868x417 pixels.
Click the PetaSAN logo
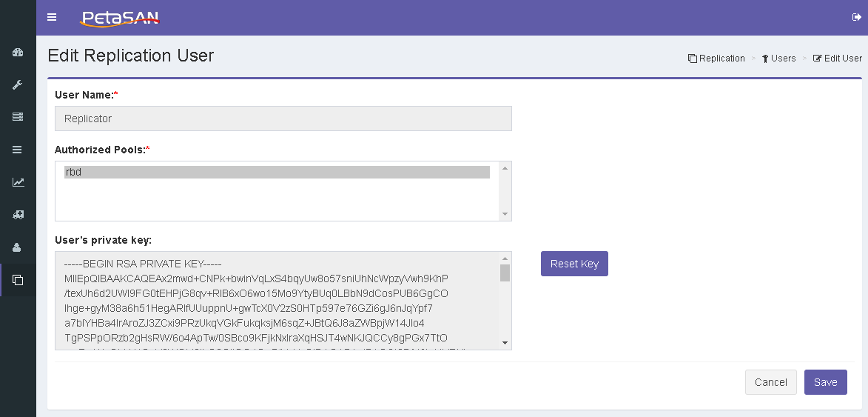[x=120, y=19]
